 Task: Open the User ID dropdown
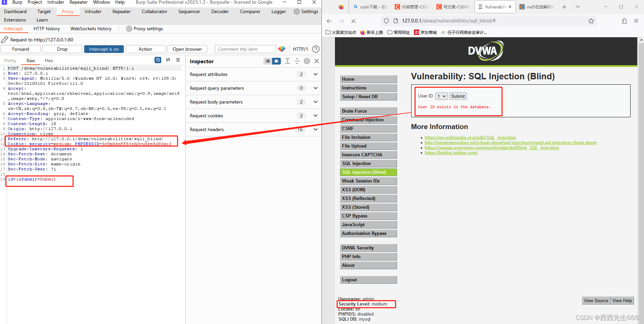click(441, 96)
